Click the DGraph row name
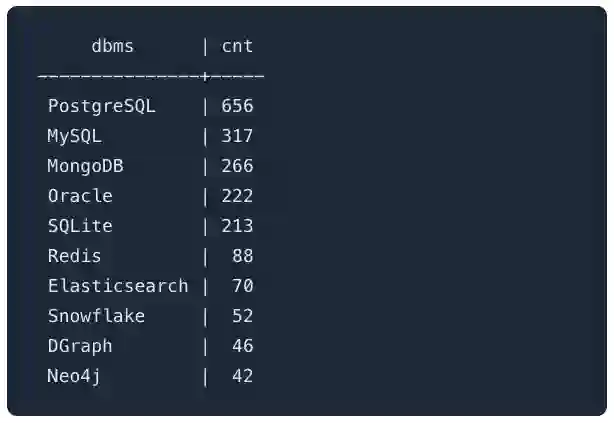Screen dimensions: 614x423 [x=80, y=346]
